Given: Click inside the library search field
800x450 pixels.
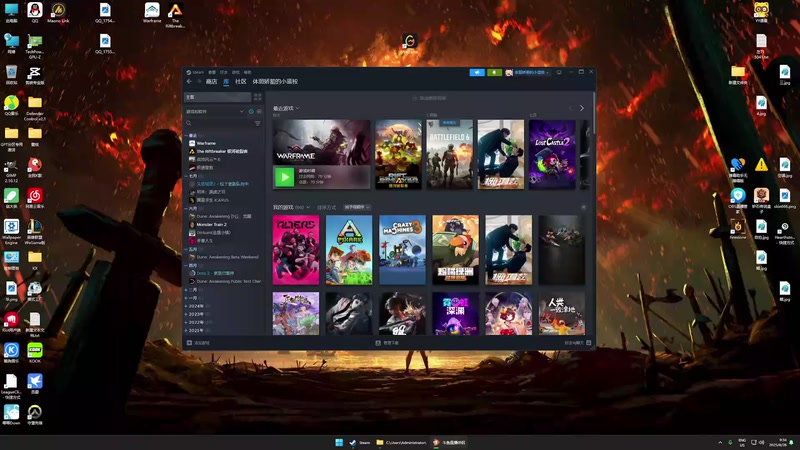Looking at the screenshot, I should 222,123.
